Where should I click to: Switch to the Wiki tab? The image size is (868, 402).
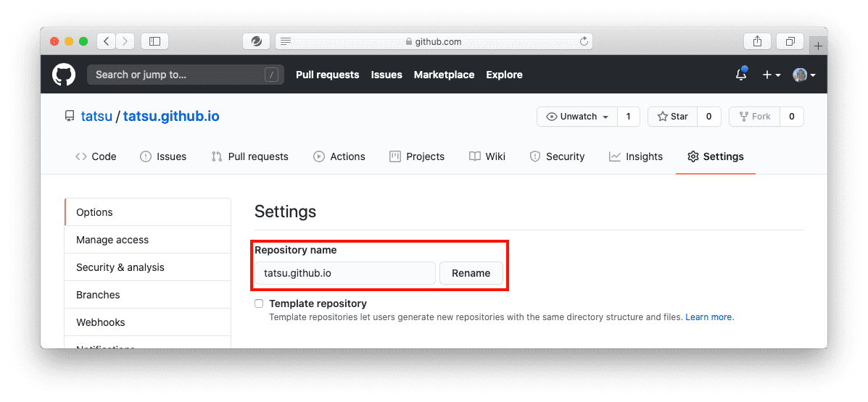pos(487,156)
